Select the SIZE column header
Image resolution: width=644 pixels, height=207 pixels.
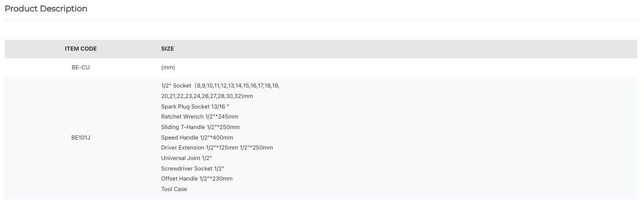coord(168,49)
